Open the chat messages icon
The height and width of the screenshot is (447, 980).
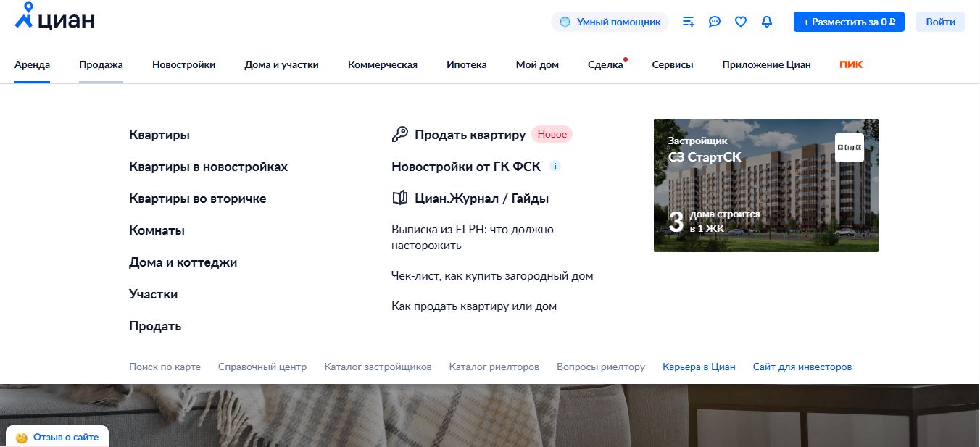715,22
